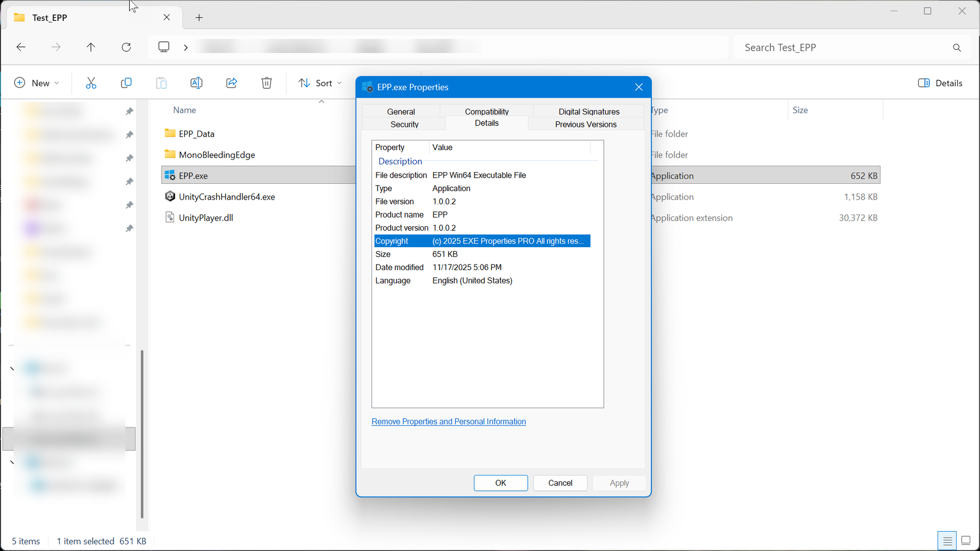Navigate back with the back arrow
The width and height of the screenshot is (980, 551).
click(x=21, y=47)
